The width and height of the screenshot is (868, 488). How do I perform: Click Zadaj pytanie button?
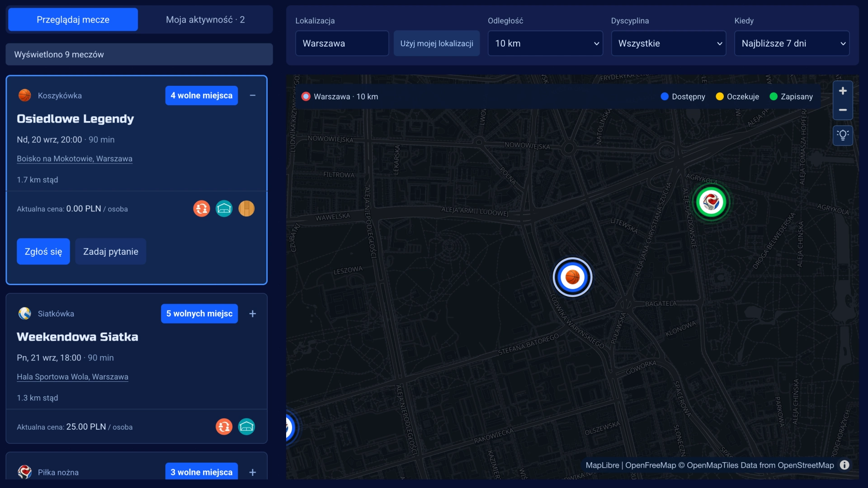click(x=111, y=251)
